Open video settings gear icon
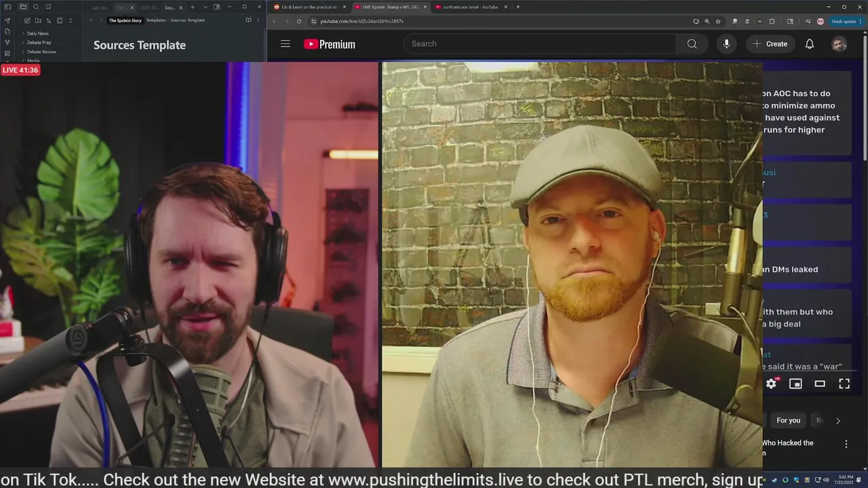Screen dimensions: 868x488 point(771,384)
